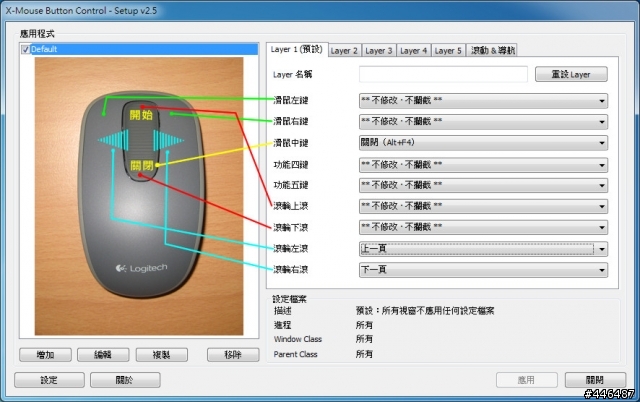Click the 關閉 button at bottom right
Screen dimensions: 640x402
[595, 380]
